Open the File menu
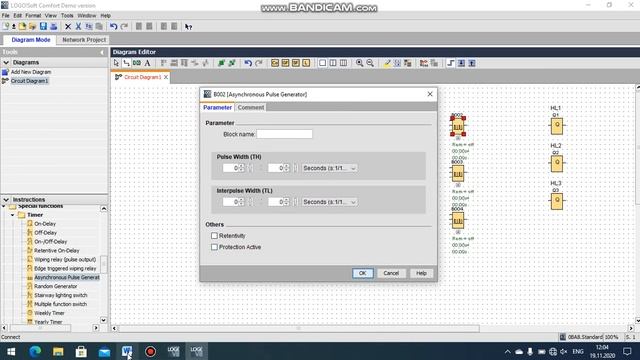This screenshot has width=640, height=360. 6,16
